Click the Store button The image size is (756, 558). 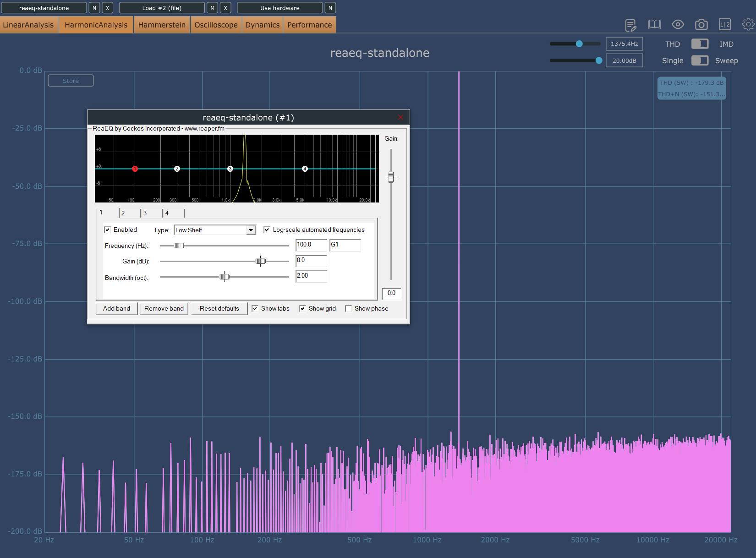coord(71,81)
